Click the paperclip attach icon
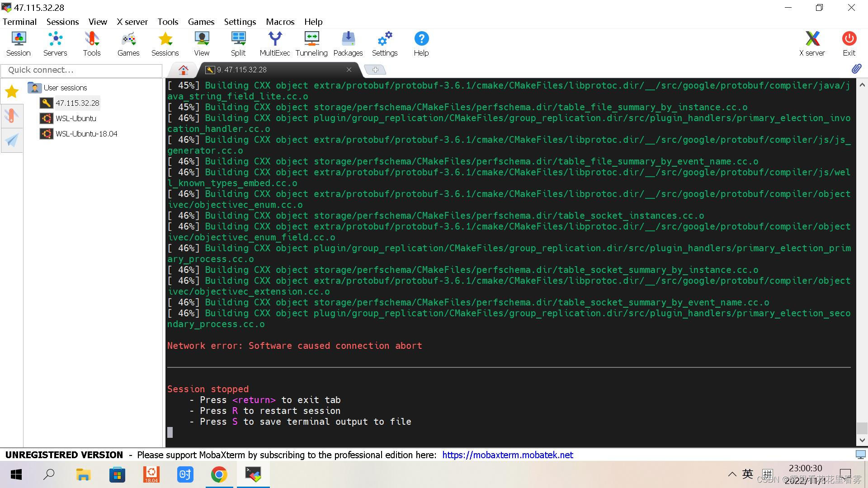Viewport: 868px width, 488px height. coord(856,69)
